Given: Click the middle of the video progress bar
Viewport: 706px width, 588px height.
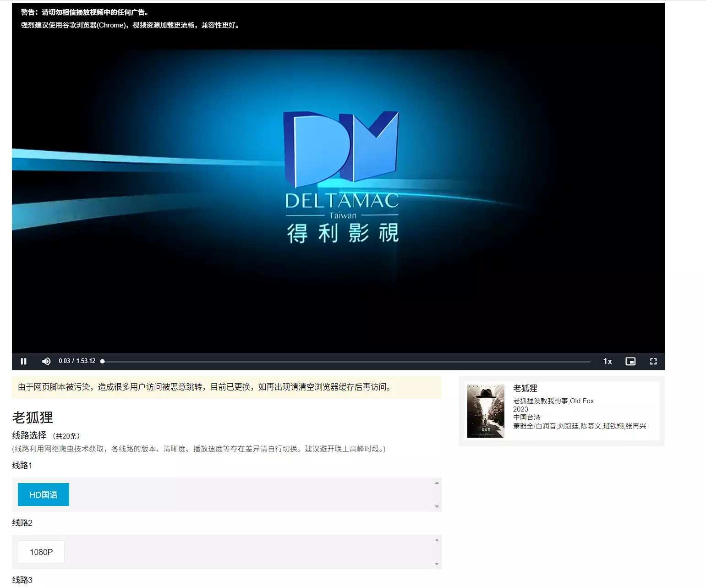Looking at the screenshot, I should (346, 362).
